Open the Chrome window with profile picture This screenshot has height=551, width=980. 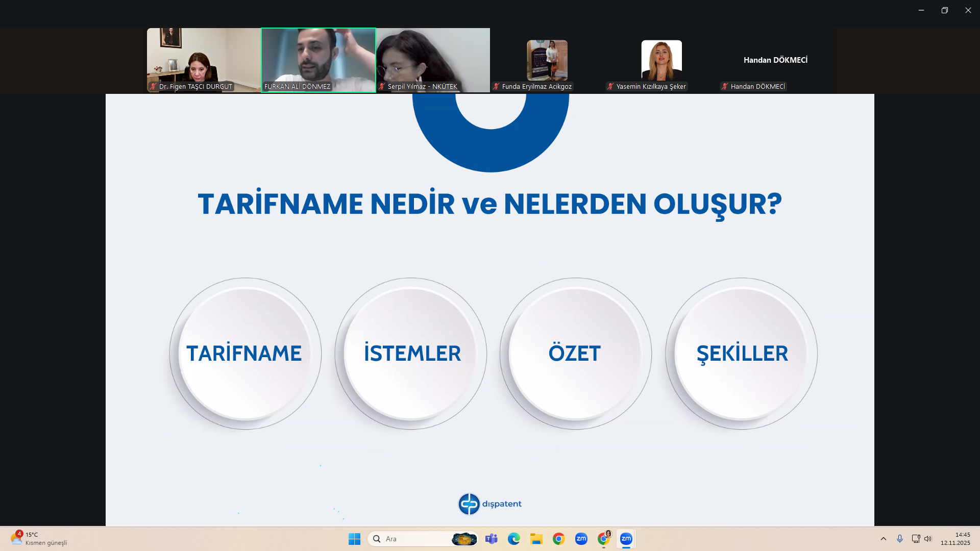click(x=604, y=539)
